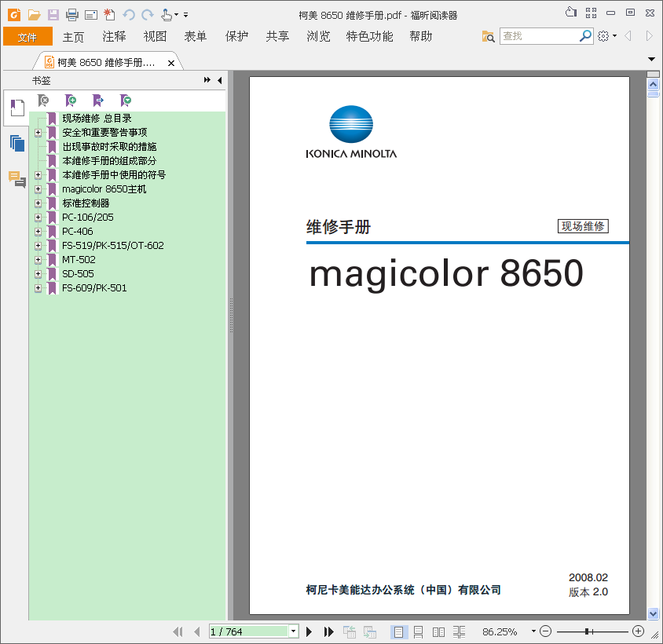This screenshot has height=644, width=663.
Task: Open the page thumbnails sidebar panel
Action: click(x=17, y=144)
